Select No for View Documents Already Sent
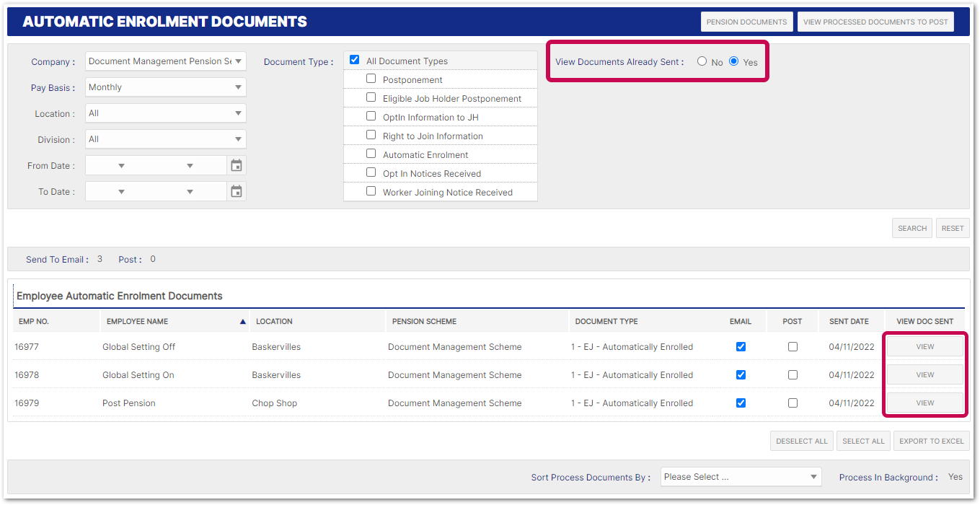 (x=702, y=61)
